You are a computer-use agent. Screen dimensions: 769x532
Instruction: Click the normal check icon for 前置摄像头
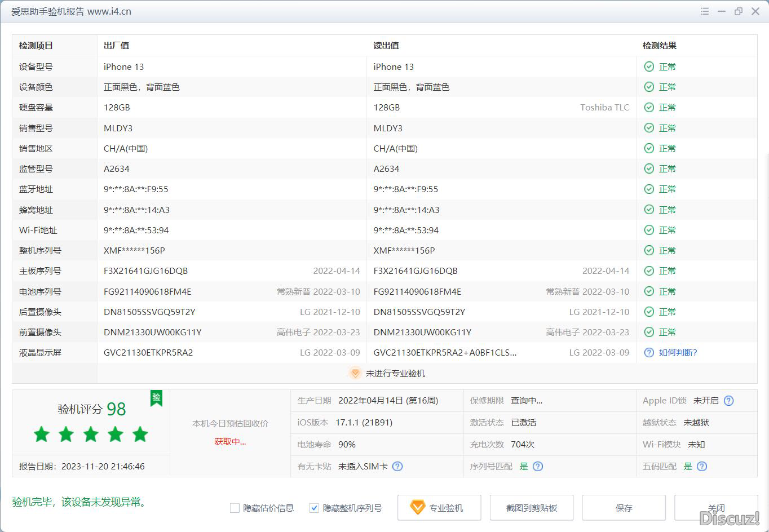click(x=649, y=332)
